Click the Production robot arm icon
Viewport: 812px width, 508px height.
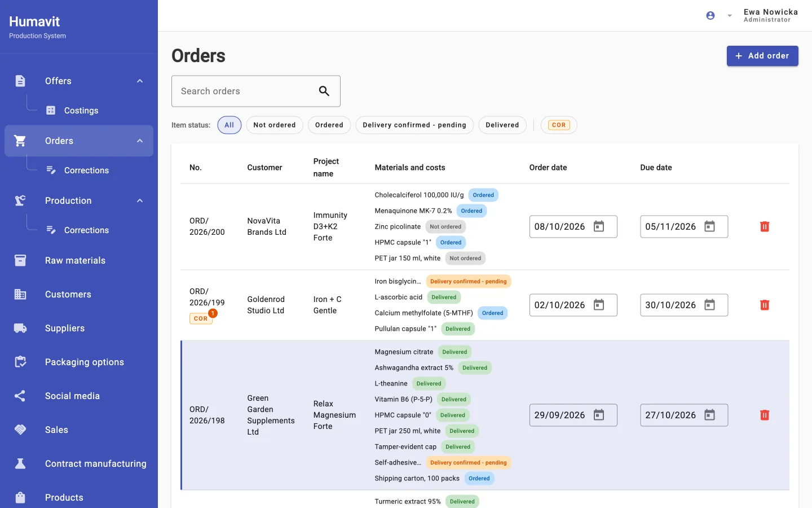coord(20,200)
